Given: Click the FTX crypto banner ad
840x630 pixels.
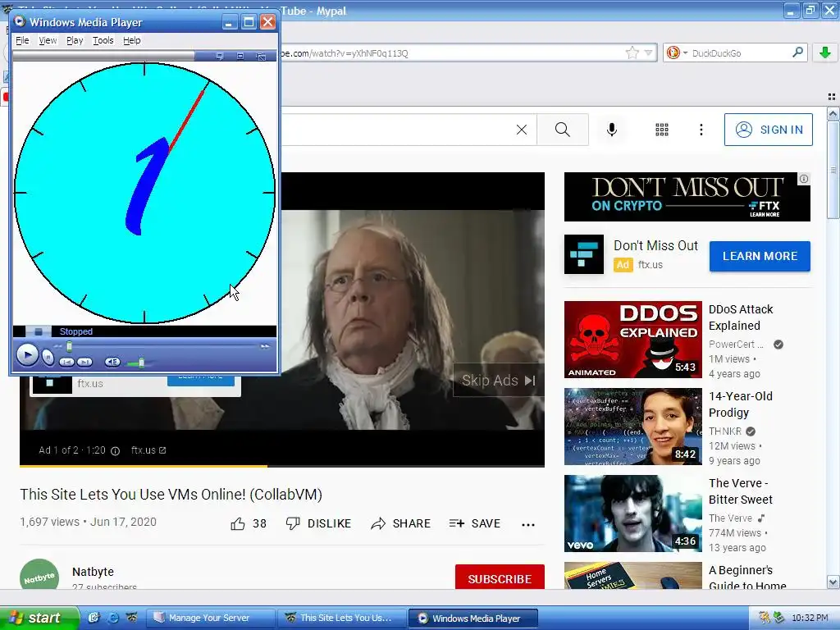Looking at the screenshot, I should 687,197.
